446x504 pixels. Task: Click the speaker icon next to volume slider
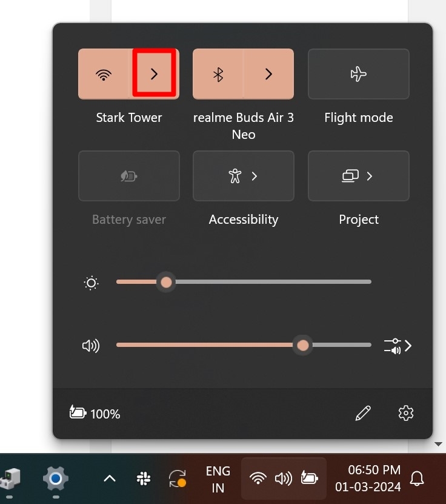[x=90, y=346]
